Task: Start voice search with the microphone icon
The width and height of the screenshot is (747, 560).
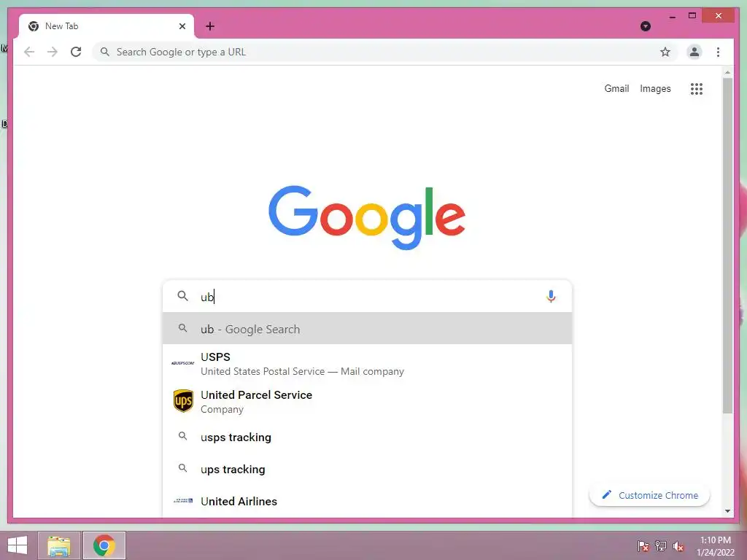Action: pyautogui.click(x=551, y=296)
